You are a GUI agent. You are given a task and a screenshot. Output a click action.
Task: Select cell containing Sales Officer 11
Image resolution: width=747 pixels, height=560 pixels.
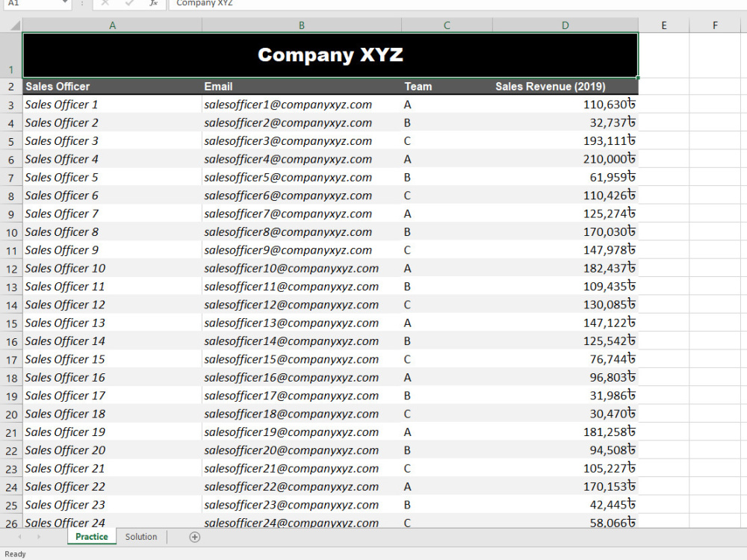113,287
